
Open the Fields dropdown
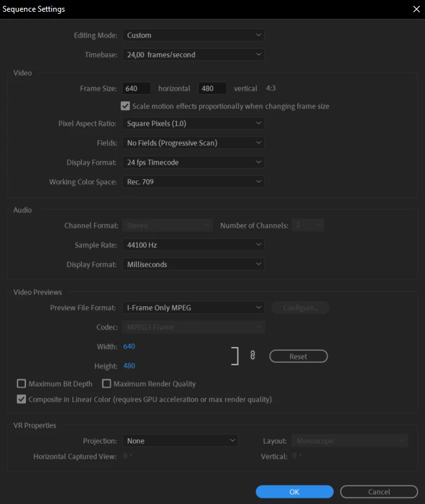(x=193, y=143)
